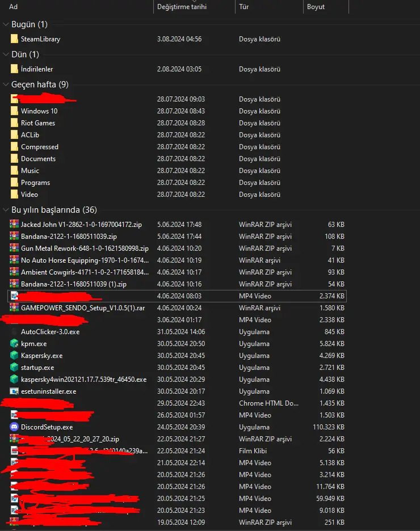Select file name Jacked John V1-2862-1-0-1697004172.zip
Screen dimensions: 420x531
[81, 225]
